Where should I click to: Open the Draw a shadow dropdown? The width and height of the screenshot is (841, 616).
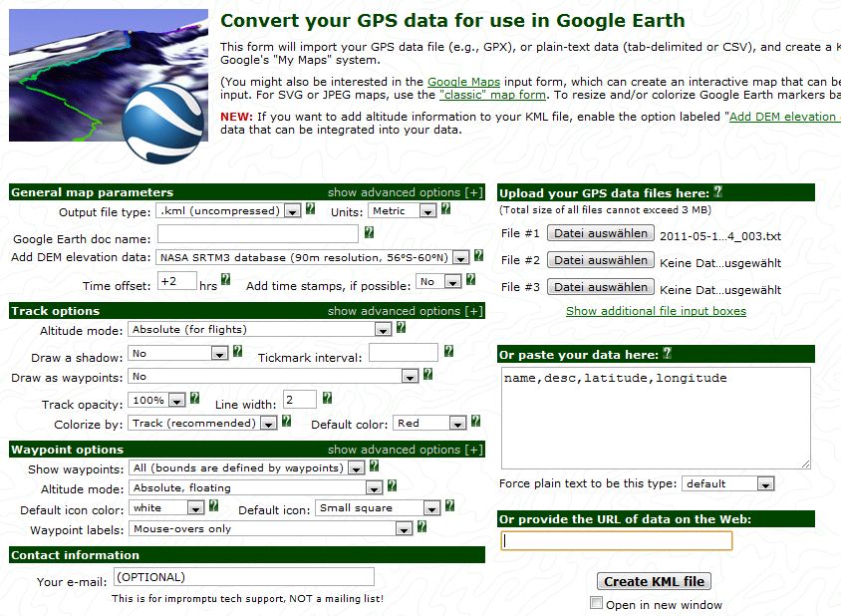pyautogui.click(x=178, y=354)
